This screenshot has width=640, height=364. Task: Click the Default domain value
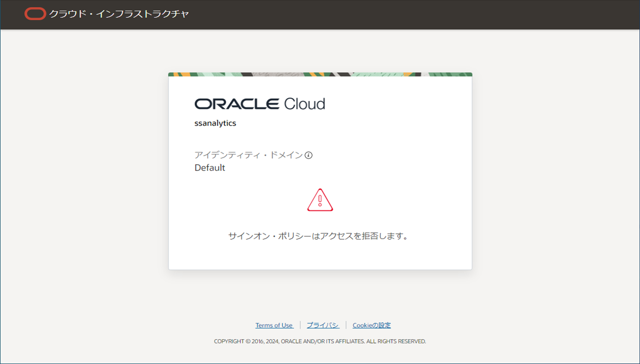click(210, 168)
